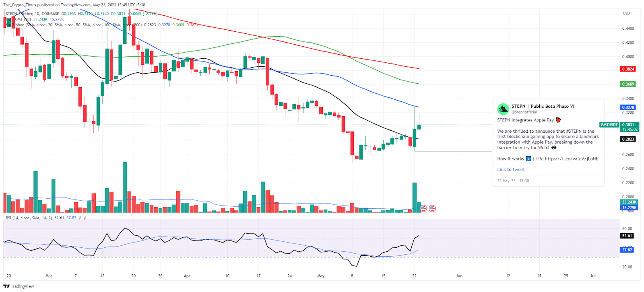The height and width of the screenshot is (292, 644).
Task: Click the blue 0.3278 SMA price label
Action: 628,107
